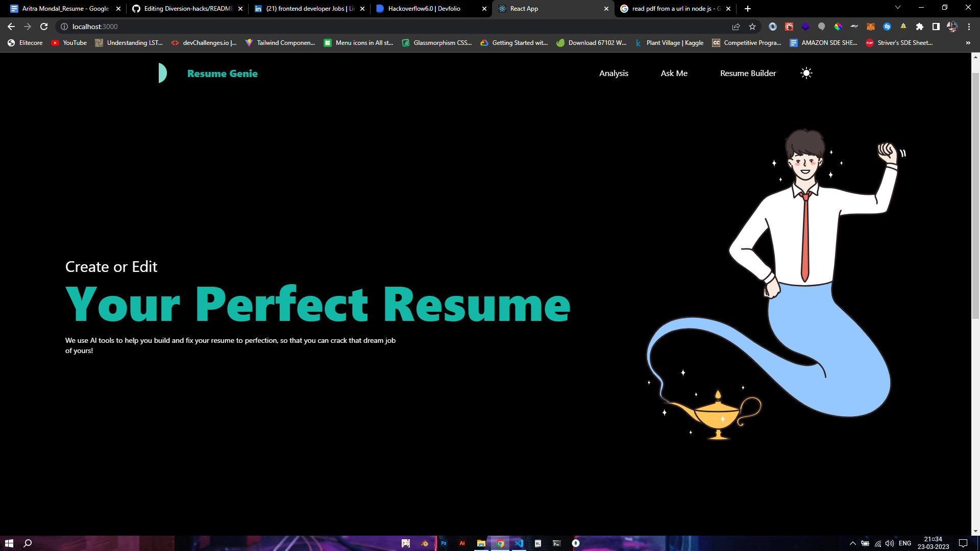Image resolution: width=980 pixels, height=551 pixels.
Task: Open the tab search dropdown arrow
Action: (x=897, y=8)
